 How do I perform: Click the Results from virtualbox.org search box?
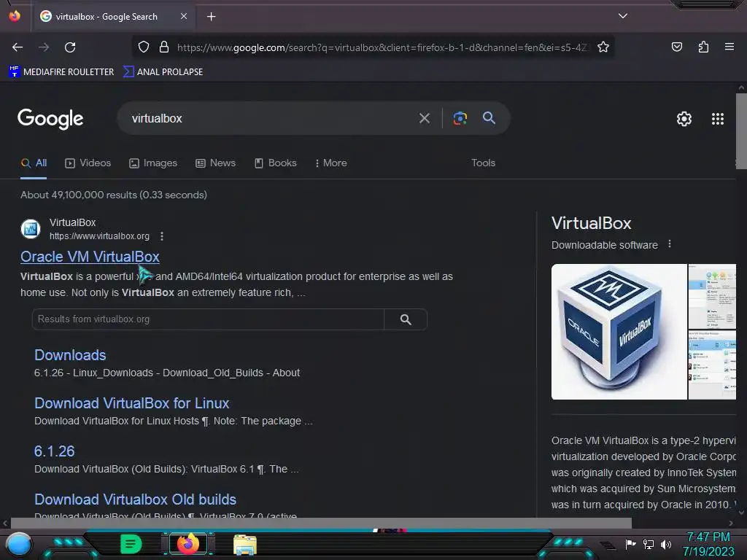pos(208,319)
